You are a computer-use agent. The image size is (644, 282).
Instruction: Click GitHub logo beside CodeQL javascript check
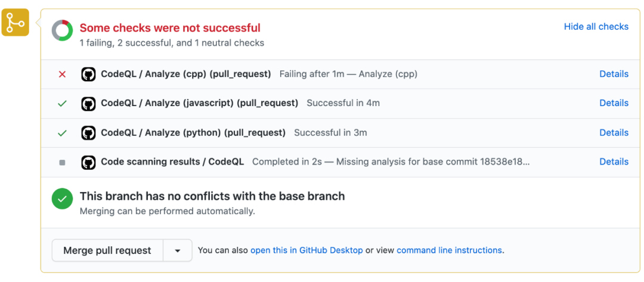click(x=88, y=104)
